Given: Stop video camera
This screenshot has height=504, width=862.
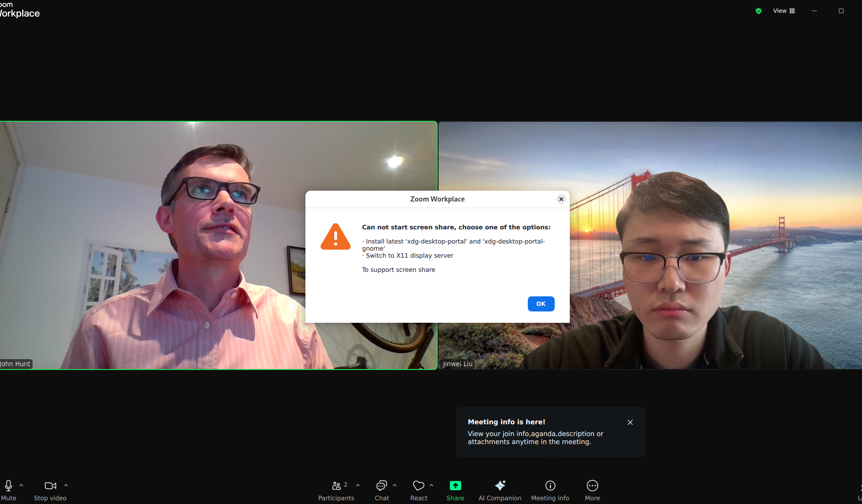Looking at the screenshot, I should (x=50, y=490).
